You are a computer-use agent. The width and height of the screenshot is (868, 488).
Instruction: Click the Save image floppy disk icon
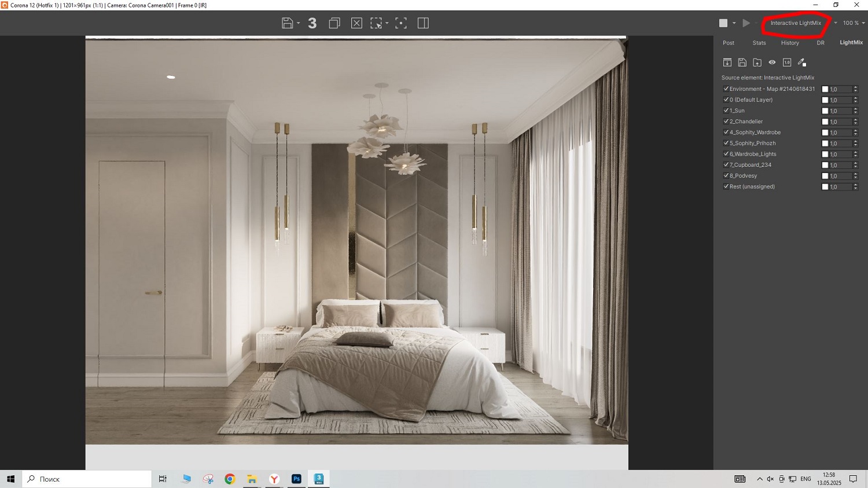point(287,23)
